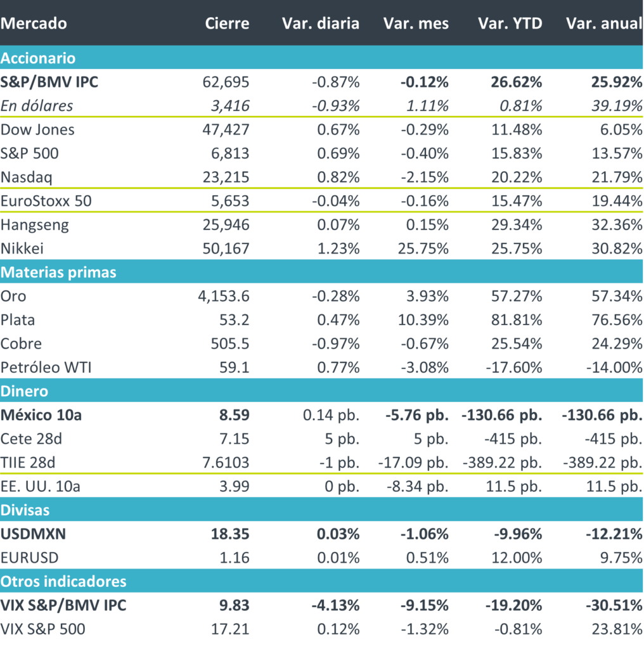The width and height of the screenshot is (644, 649).
Task: Click the Mercado column header
Action: pyautogui.click(x=34, y=23)
